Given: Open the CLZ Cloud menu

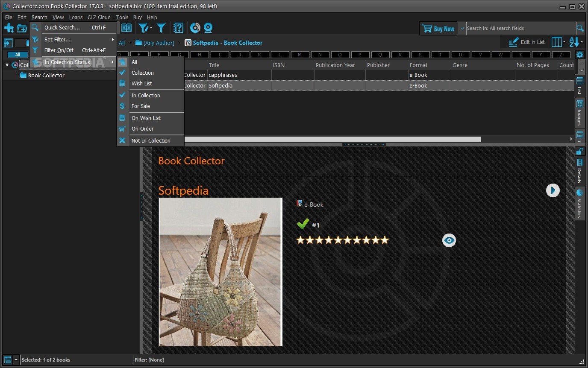Looking at the screenshot, I should (99, 18).
